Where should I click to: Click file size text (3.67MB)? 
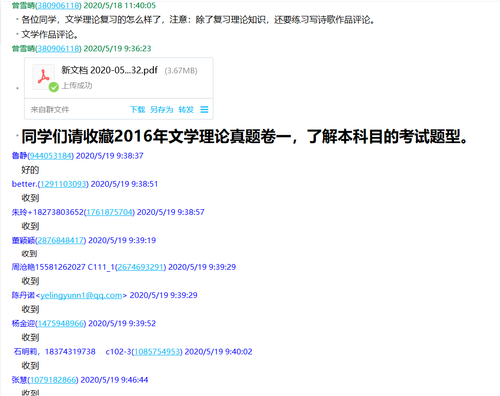(x=181, y=71)
